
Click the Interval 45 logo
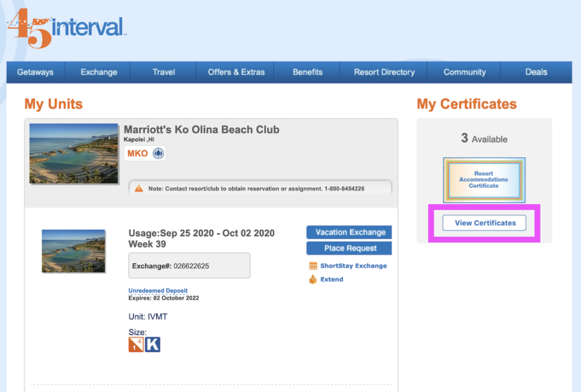[x=66, y=27]
